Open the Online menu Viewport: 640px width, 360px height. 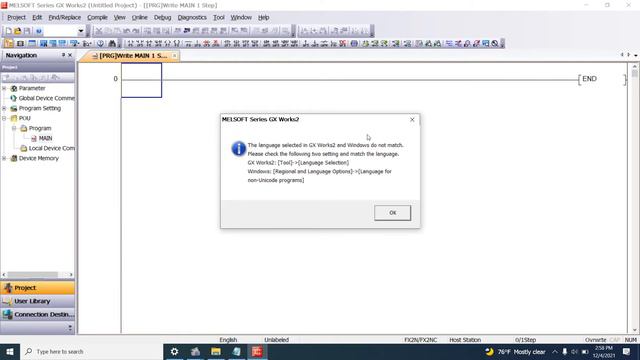[x=139, y=18]
